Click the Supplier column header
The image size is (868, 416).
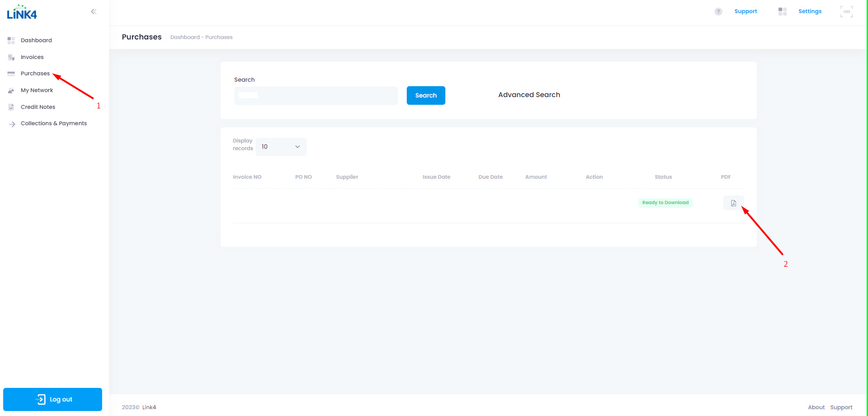click(x=347, y=177)
